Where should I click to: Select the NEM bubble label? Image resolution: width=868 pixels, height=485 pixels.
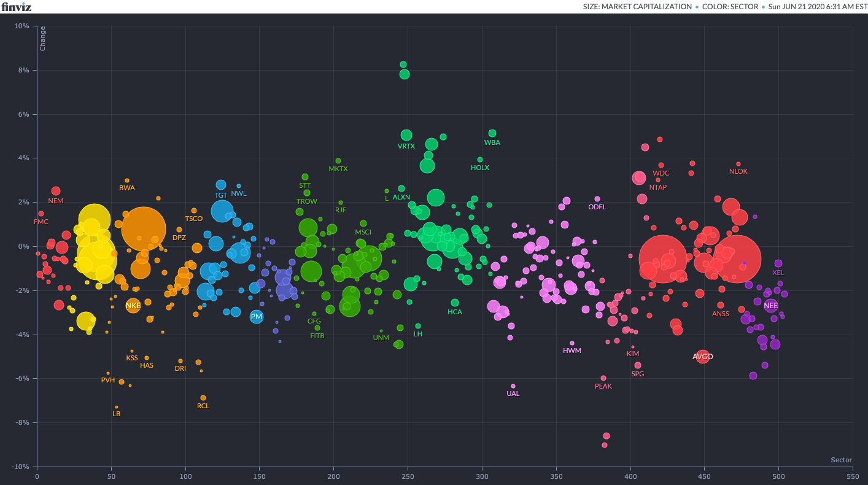click(x=56, y=201)
